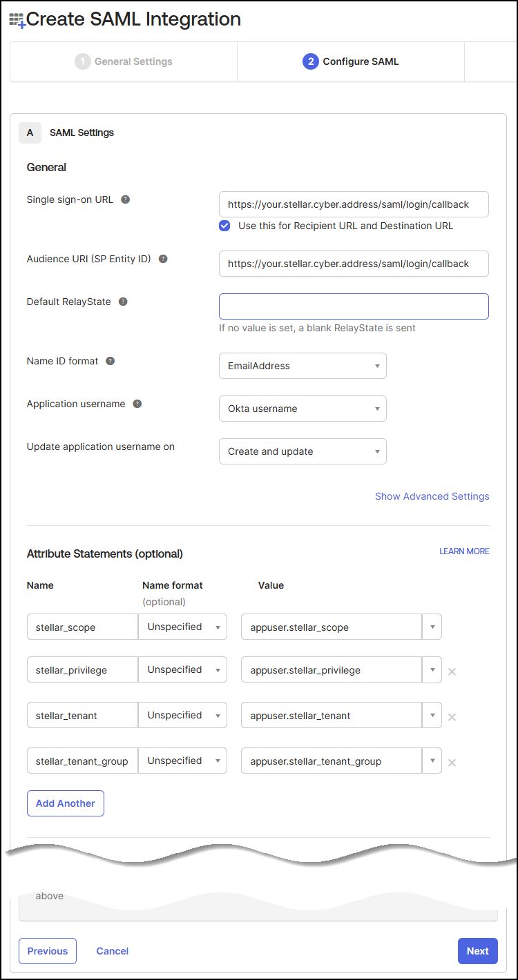The width and height of the screenshot is (518, 980).
Task: Uncheck Use this for Recipient URL checkbox
Action: (224, 226)
